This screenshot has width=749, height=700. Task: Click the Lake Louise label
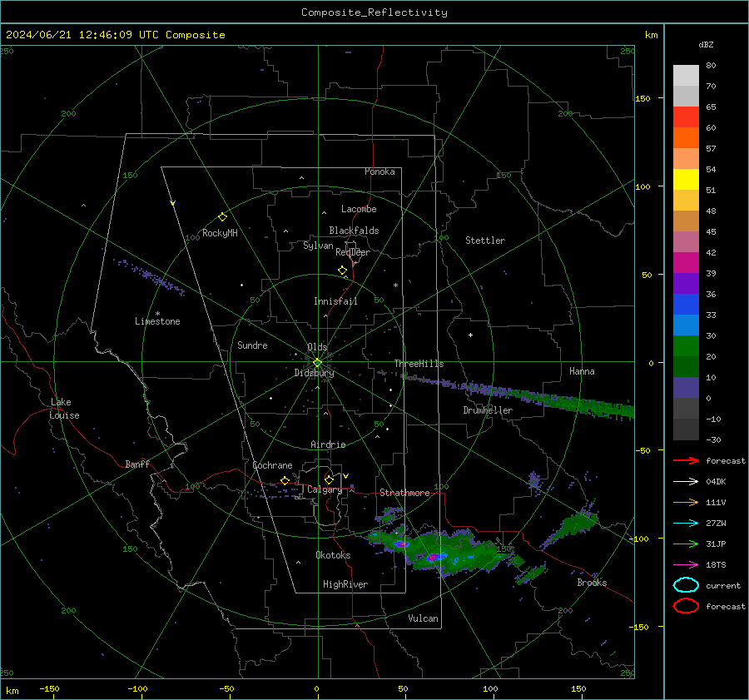64,409
